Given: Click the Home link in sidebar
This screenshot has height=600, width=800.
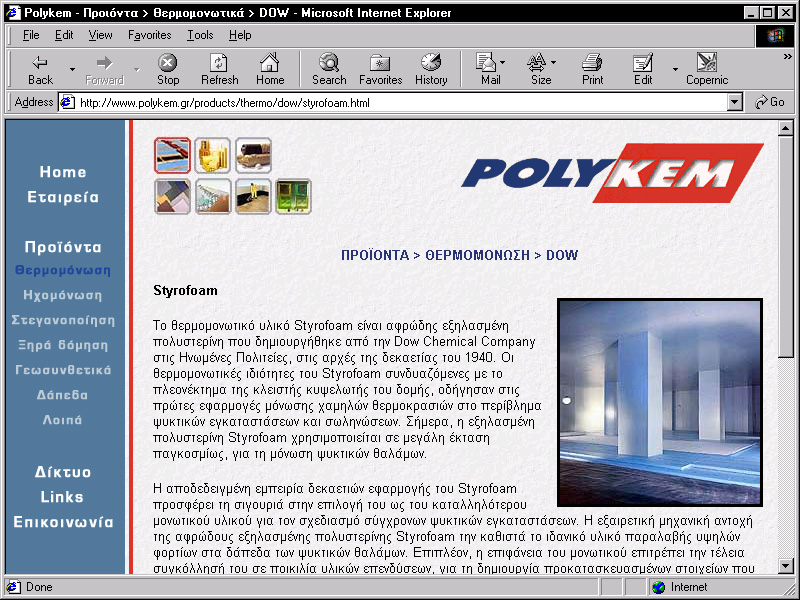Looking at the screenshot, I should (63, 172).
